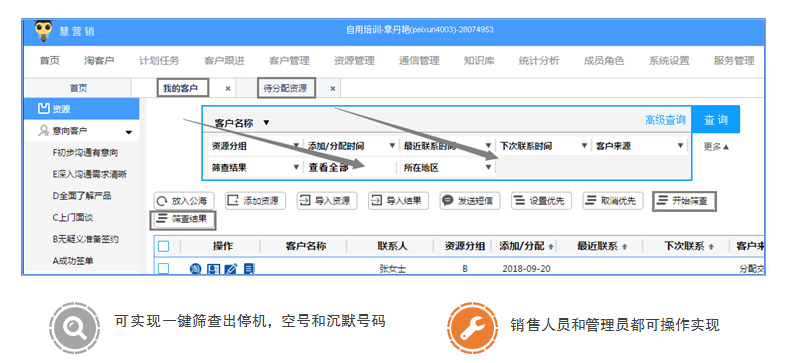Open the 客户名称 search field dropdown
The width and height of the screenshot is (803, 363).
point(266,123)
